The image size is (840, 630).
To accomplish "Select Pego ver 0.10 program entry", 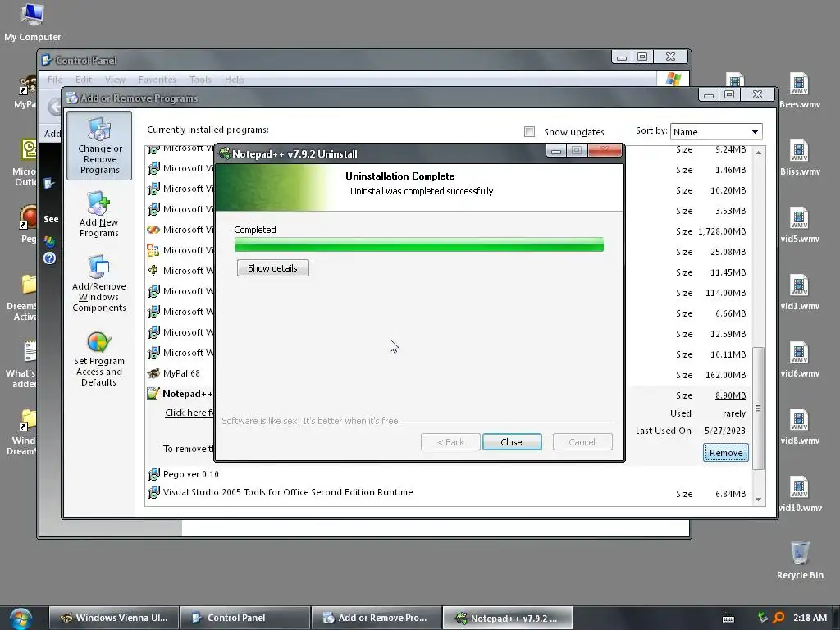I will pos(190,474).
